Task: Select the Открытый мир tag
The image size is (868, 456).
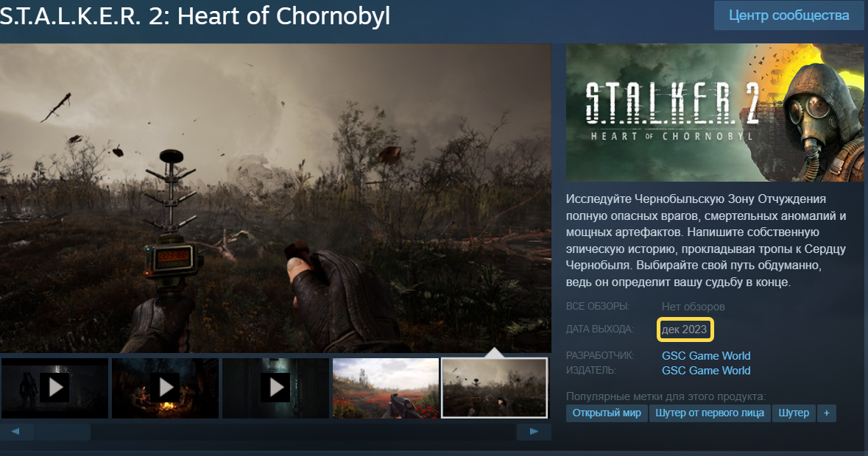Action: (x=607, y=413)
